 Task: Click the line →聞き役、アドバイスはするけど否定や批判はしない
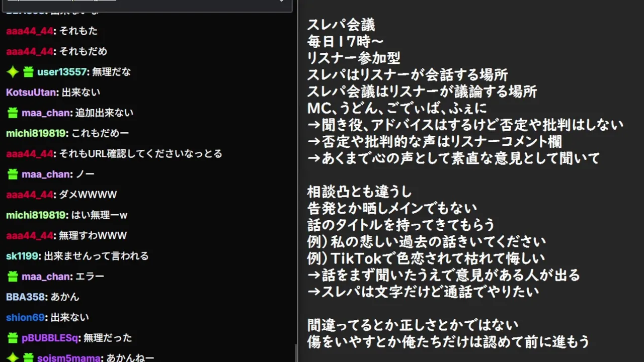point(465,125)
